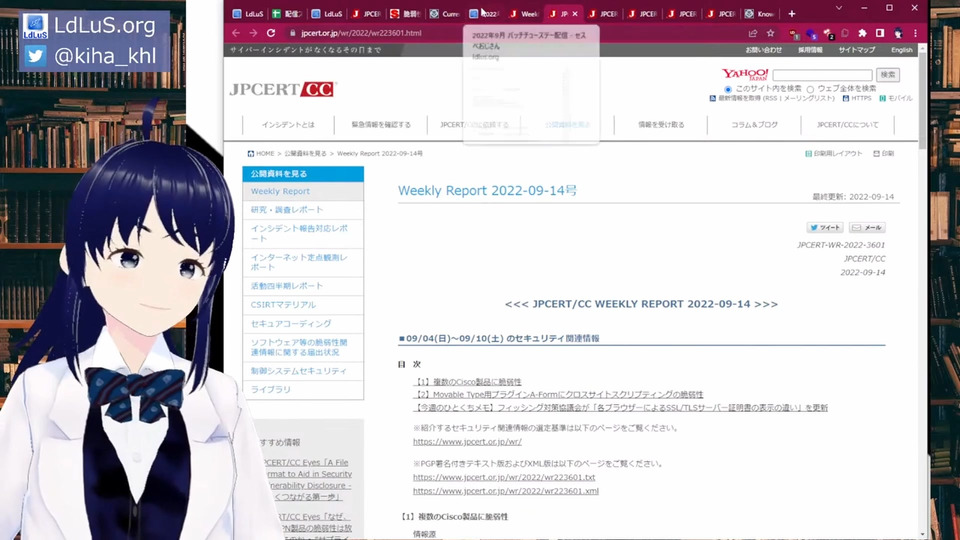Open a new browser tab with plus
Viewport: 960px width, 540px height.
pos(792,13)
